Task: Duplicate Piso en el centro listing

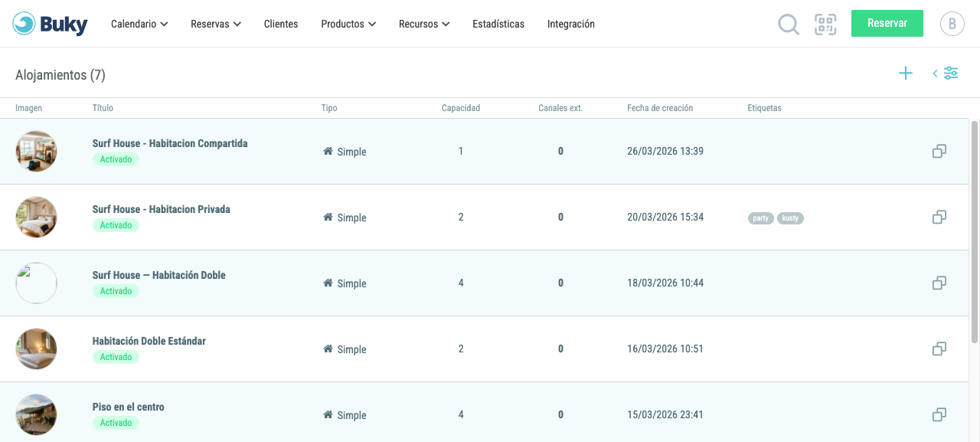Action: point(939,415)
